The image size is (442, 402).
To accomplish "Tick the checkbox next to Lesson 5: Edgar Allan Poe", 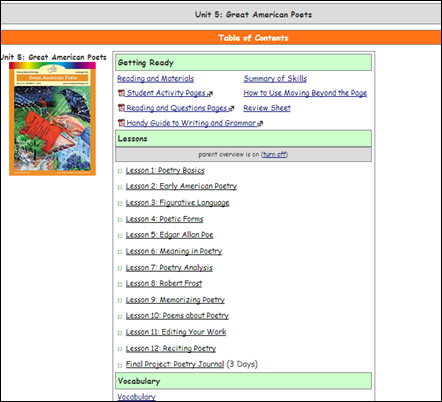I will pyautogui.click(x=120, y=236).
